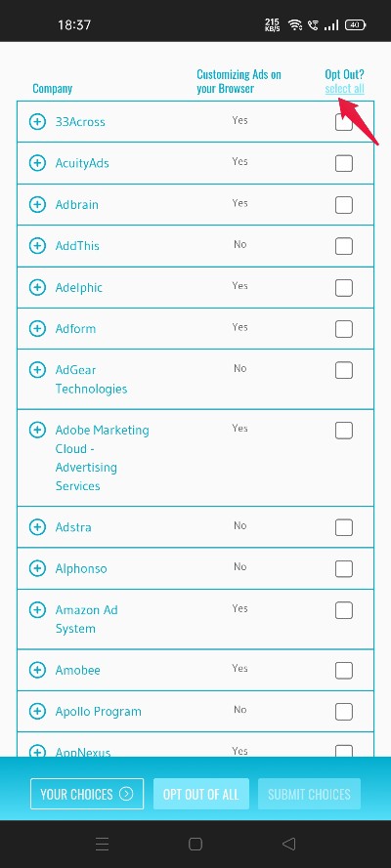Image resolution: width=391 pixels, height=868 pixels.
Task: Tap the OPT OUT OF ALL button
Action: [201, 794]
